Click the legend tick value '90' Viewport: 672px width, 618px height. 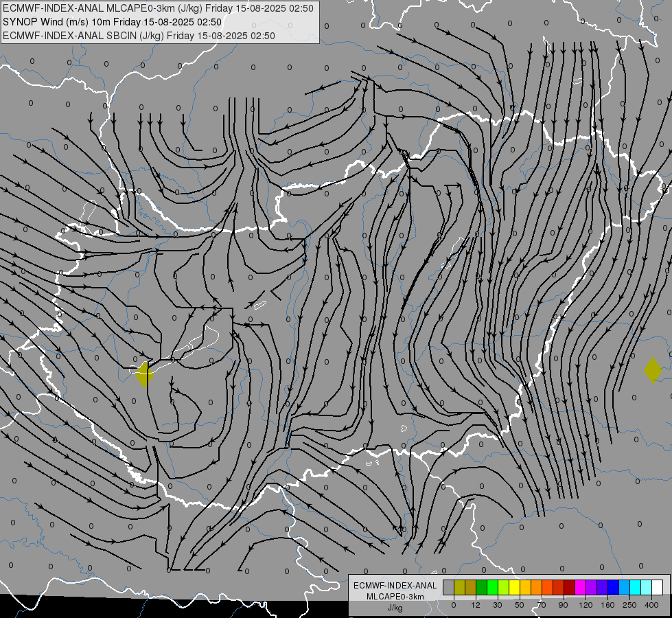[563, 605]
